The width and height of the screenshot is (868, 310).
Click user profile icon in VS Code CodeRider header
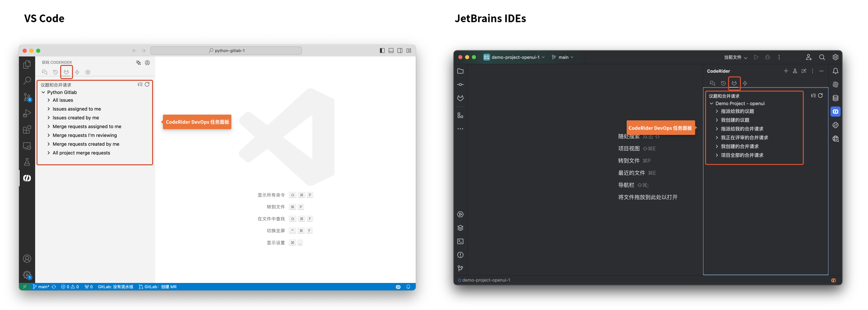coord(147,63)
